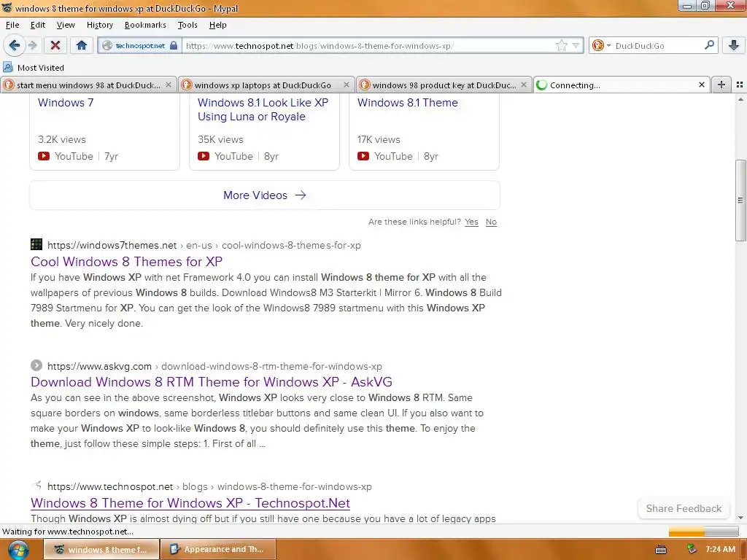Open the AskVG RTM Theme result

(212, 382)
